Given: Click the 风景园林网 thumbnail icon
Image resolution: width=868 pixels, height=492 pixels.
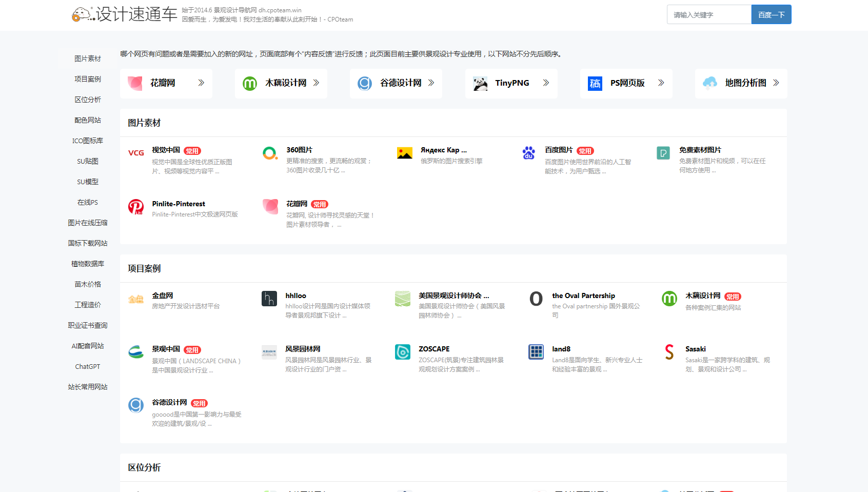Looking at the screenshot, I should tap(269, 352).
